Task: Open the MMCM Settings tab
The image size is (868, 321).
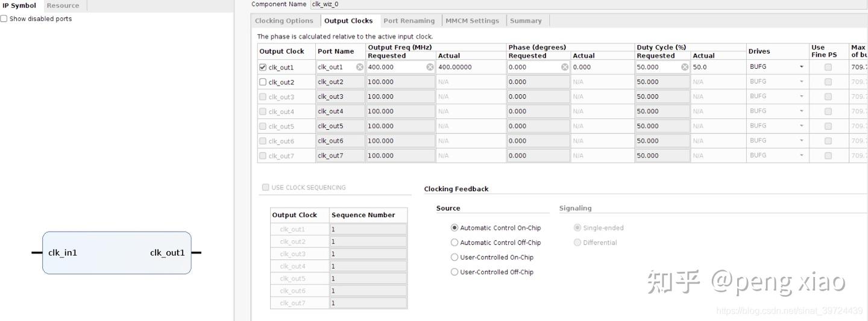Action: (x=472, y=21)
